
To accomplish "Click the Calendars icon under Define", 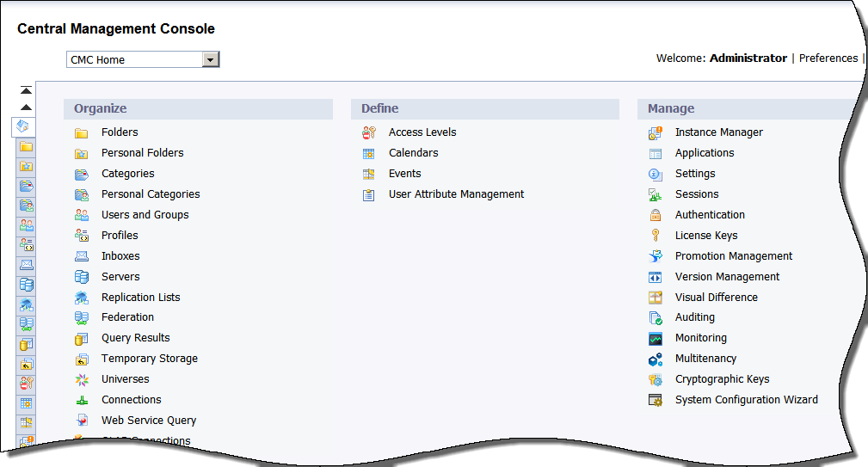I will (x=369, y=153).
